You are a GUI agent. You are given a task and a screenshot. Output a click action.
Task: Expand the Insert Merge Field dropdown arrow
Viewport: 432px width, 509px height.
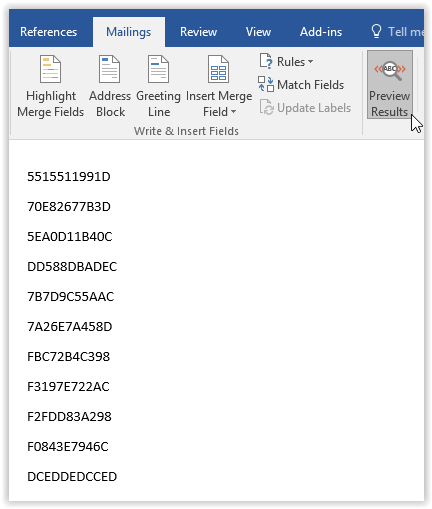[233, 112]
